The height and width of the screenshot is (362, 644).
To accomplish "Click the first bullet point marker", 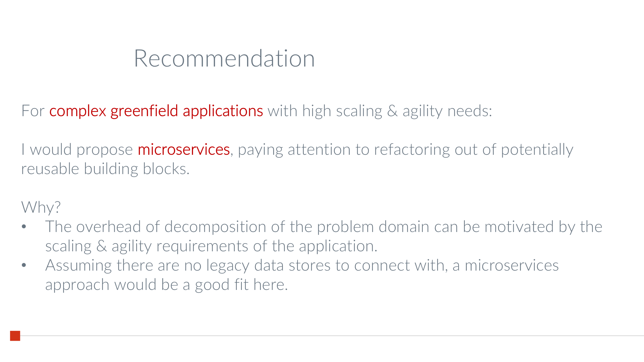I will pos(24,227).
